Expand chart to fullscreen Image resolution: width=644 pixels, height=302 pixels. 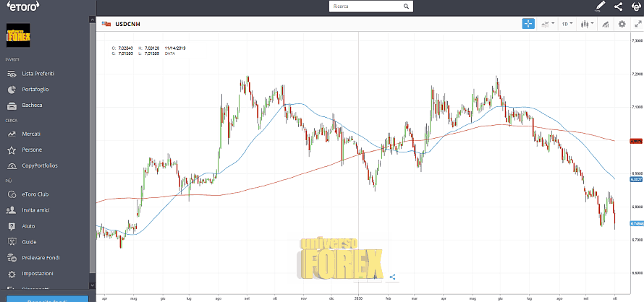tap(636, 24)
